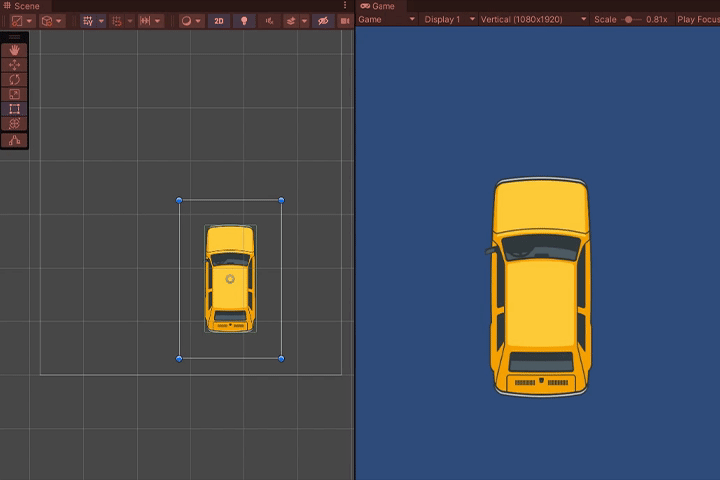Screen dimensions: 720x480
Task: Click the bottom-left rect handle of the selection
Action: (179, 359)
